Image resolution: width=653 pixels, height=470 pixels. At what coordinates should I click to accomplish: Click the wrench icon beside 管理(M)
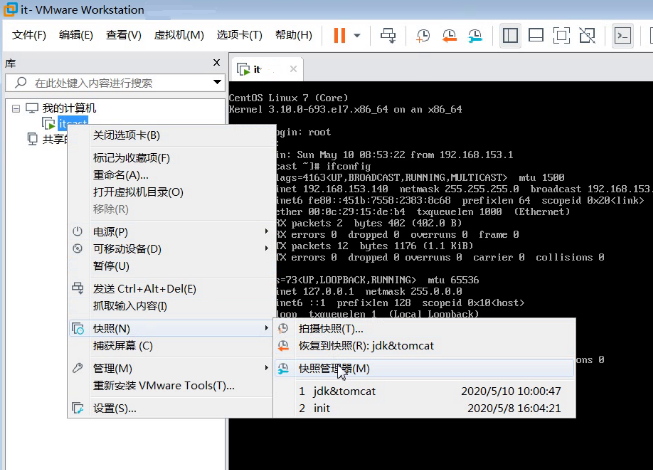coord(77,368)
